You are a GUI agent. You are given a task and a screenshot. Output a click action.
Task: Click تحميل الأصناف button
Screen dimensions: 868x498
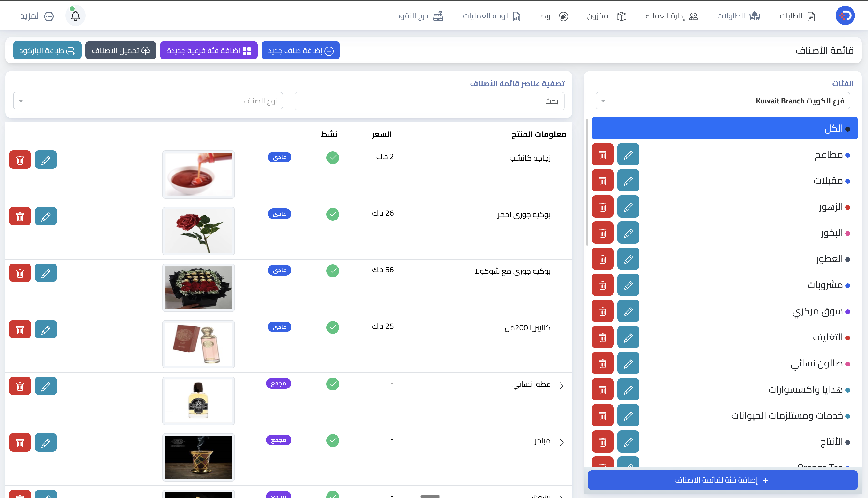coord(121,51)
